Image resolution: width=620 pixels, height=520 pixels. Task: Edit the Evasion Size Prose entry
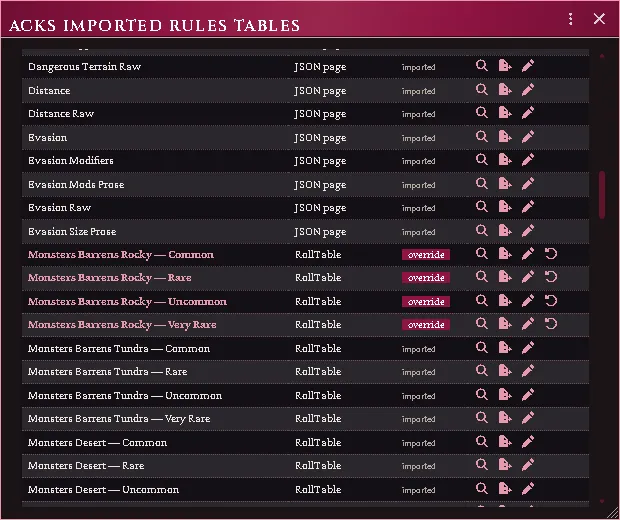[x=528, y=231]
